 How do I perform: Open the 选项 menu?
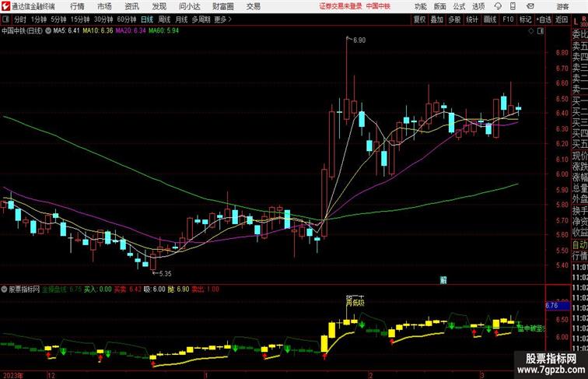(478, 6)
